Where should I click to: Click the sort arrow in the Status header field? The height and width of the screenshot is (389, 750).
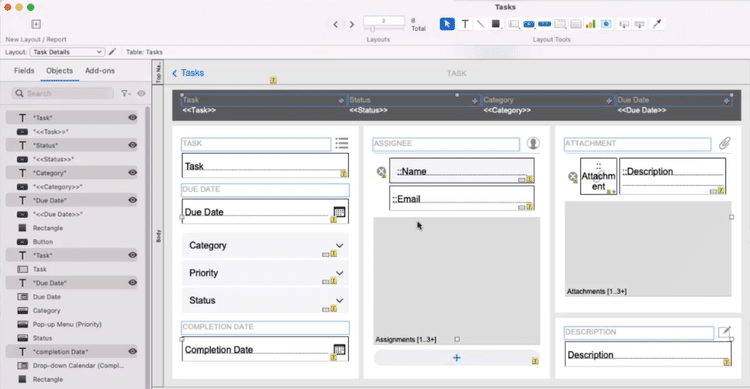(474, 100)
